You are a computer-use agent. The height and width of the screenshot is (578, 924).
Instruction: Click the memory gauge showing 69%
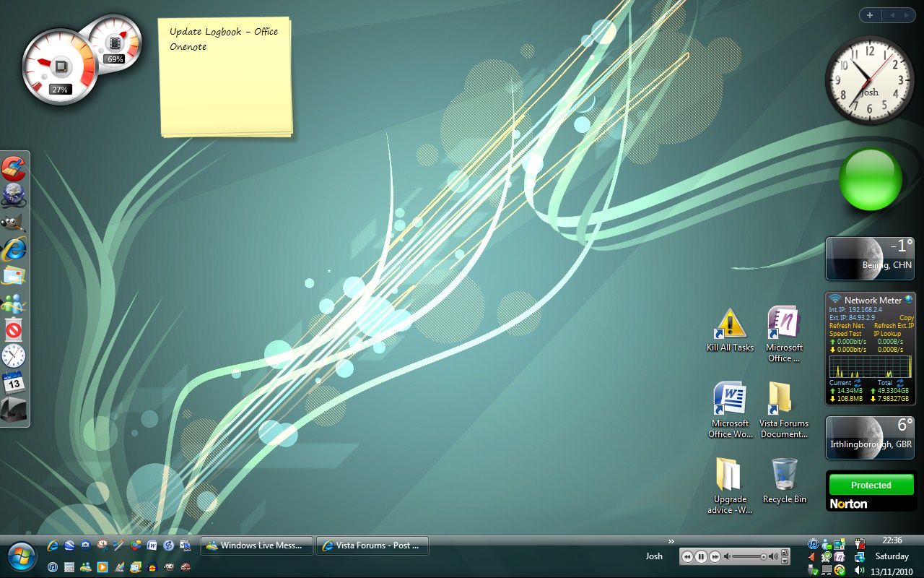click(114, 42)
